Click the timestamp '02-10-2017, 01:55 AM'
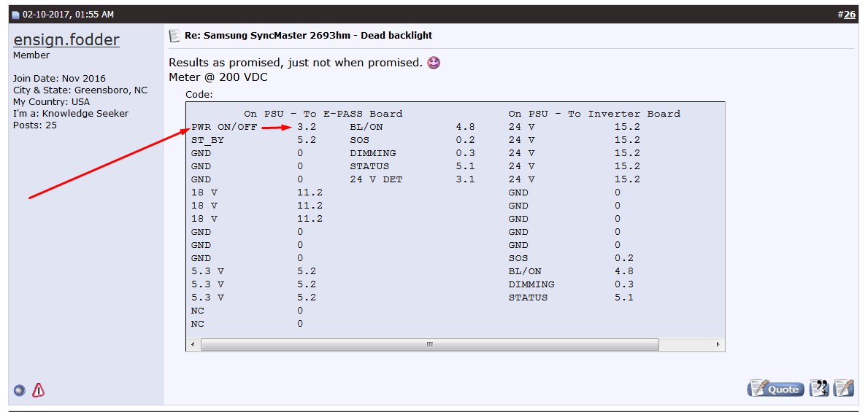The image size is (868, 412). click(68, 15)
